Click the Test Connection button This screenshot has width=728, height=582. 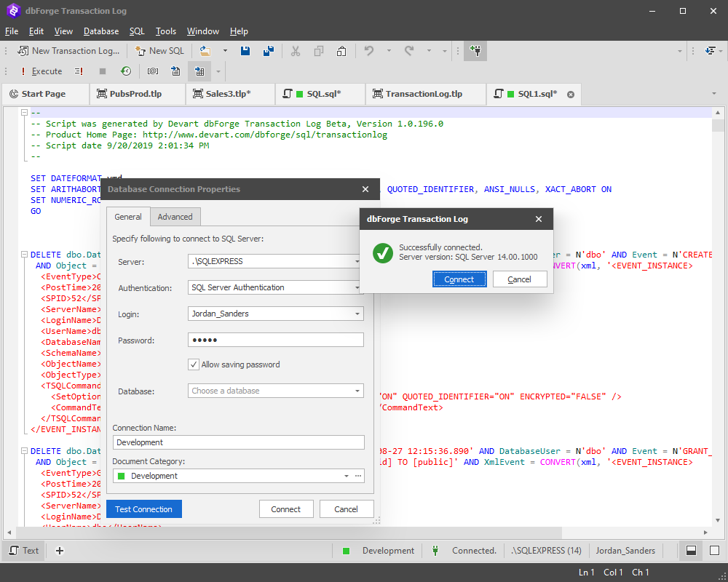click(144, 509)
